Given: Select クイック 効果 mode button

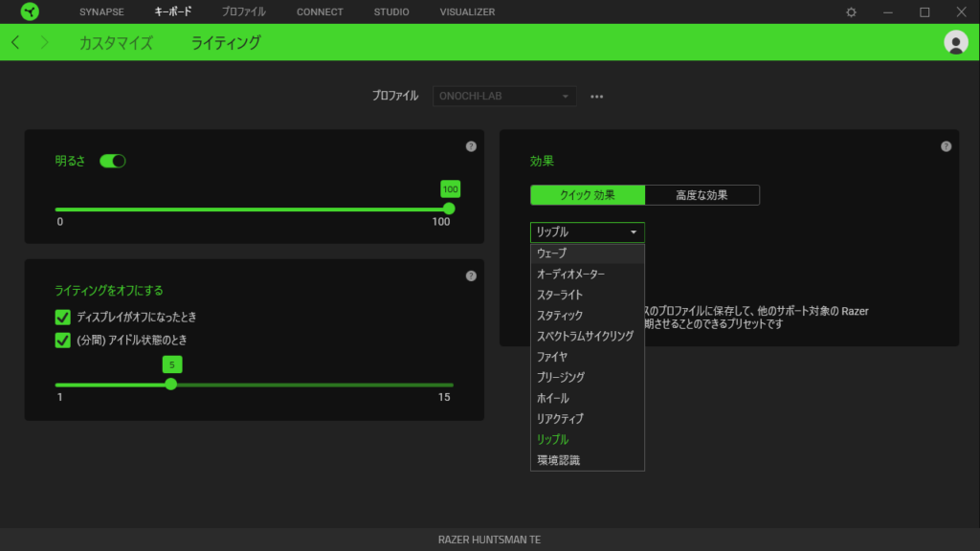Looking at the screenshot, I should [x=588, y=195].
